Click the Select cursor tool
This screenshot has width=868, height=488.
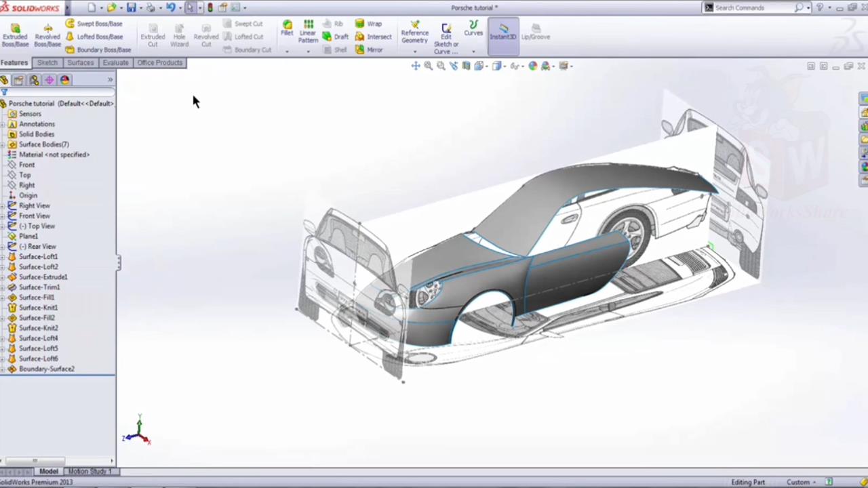pos(190,7)
